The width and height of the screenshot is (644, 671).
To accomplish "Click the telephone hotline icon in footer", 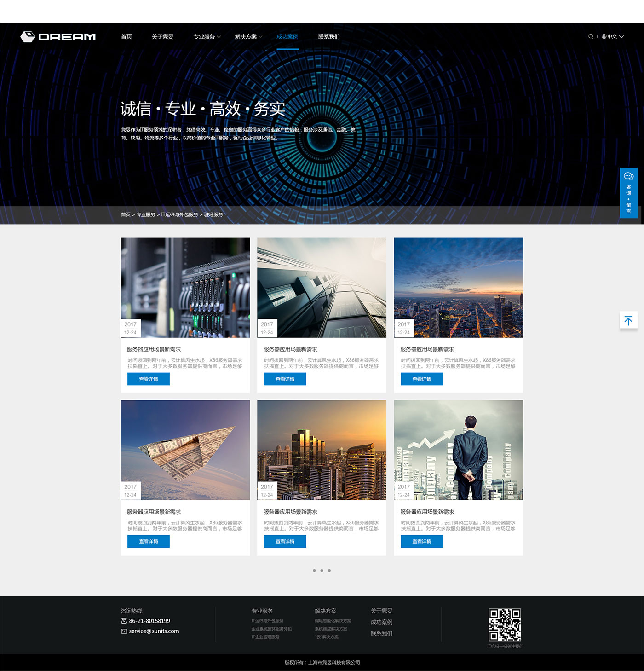I will pos(124,621).
